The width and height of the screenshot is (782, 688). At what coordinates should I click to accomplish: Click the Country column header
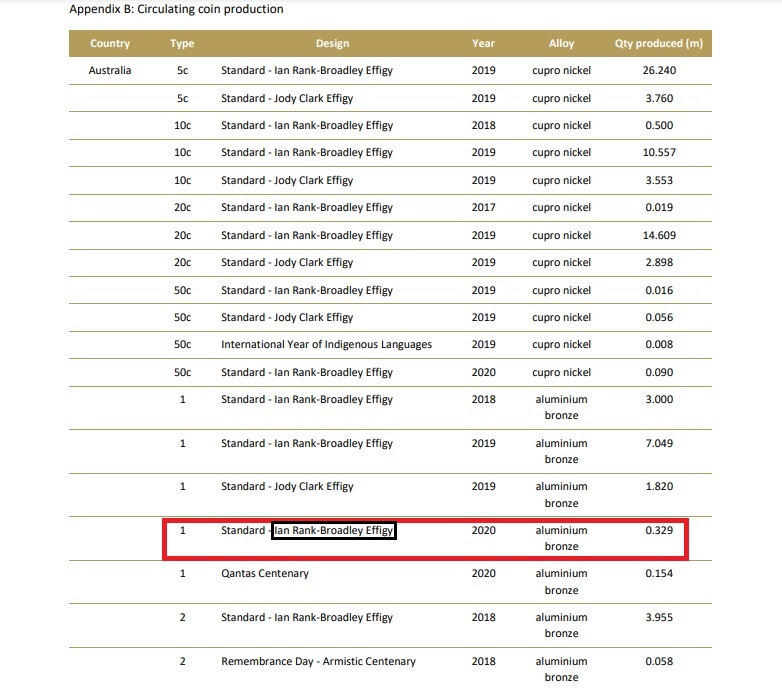110,43
